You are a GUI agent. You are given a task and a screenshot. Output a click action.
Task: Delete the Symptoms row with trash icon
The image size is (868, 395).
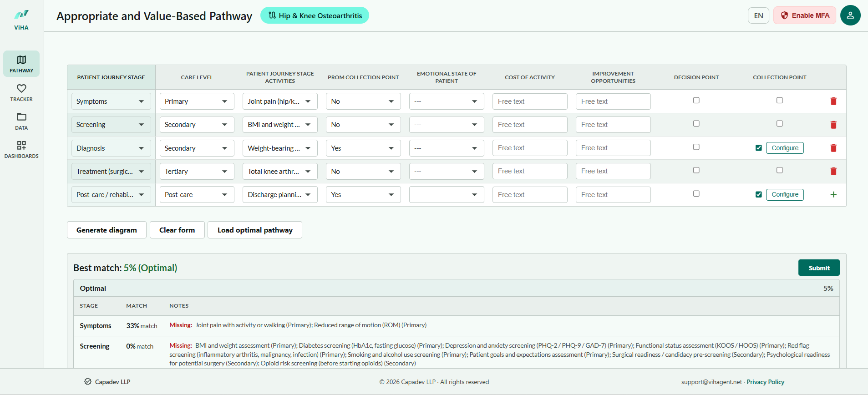[833, 101]
